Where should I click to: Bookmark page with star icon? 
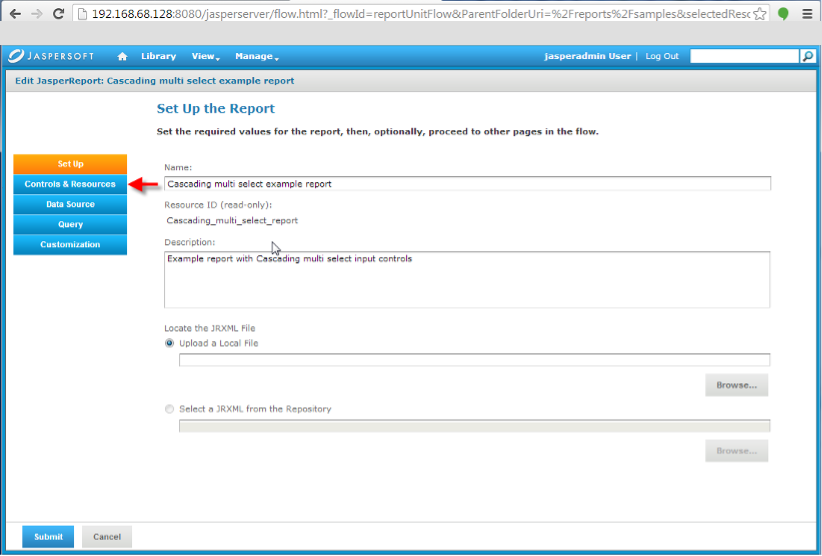pos(759,14)
